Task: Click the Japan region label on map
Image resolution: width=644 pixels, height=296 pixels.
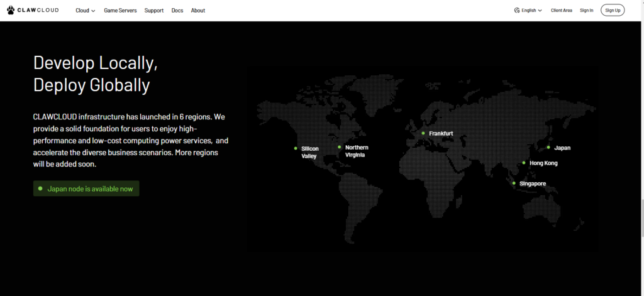Action: [x=562, y=148]
